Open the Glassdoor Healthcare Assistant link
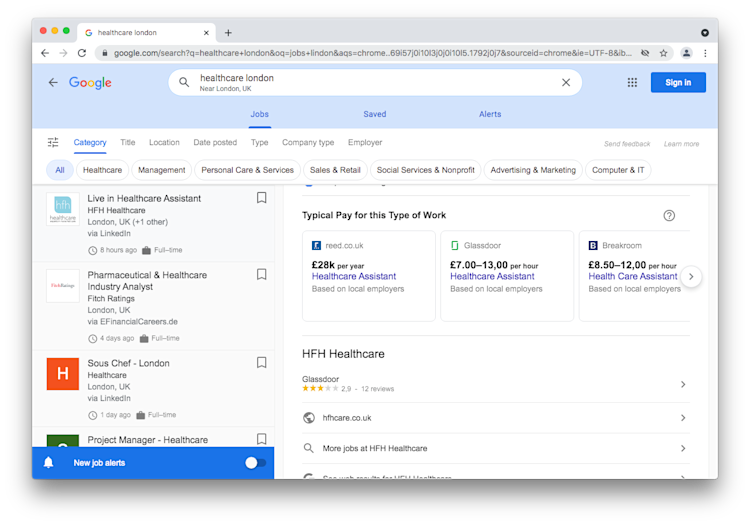Viewport: 750px width, 525px height. coord(492,276)
